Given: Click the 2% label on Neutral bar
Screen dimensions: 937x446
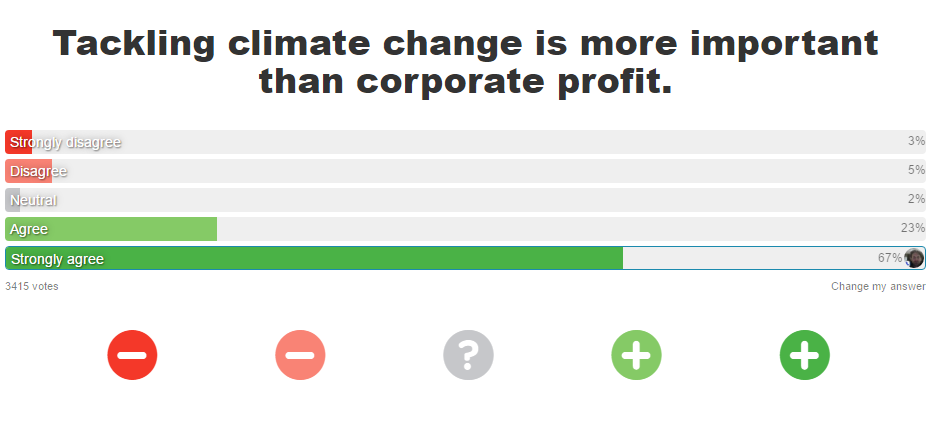Looking at the screenshot, I should 916,199.
